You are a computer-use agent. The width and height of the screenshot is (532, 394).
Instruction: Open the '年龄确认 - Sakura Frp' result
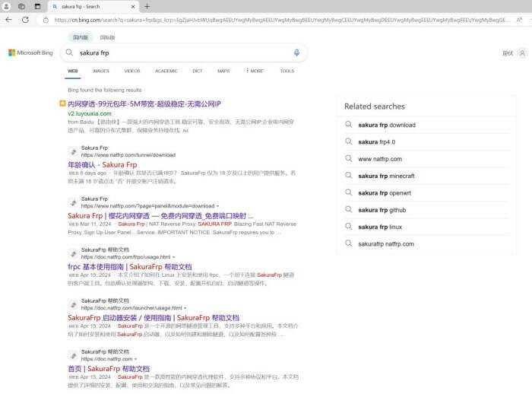[102, 165]
